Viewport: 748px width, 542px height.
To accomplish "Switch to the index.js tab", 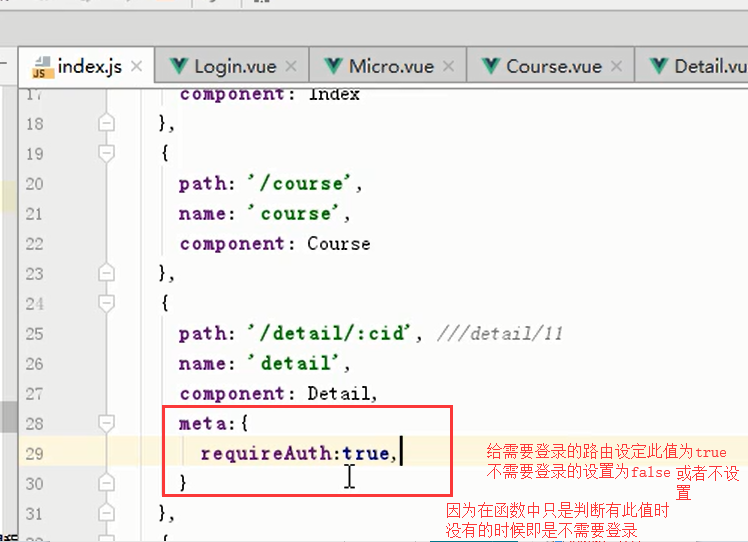I will click(x=86, y=66).
